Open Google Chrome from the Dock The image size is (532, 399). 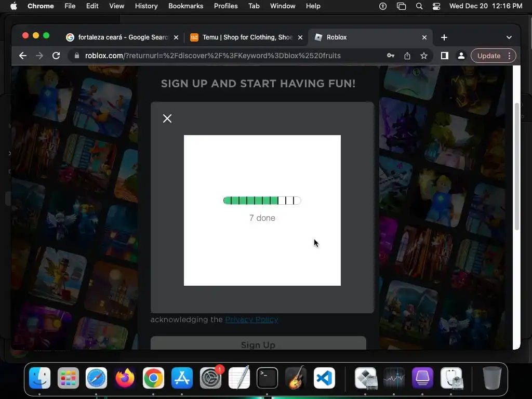153,378
